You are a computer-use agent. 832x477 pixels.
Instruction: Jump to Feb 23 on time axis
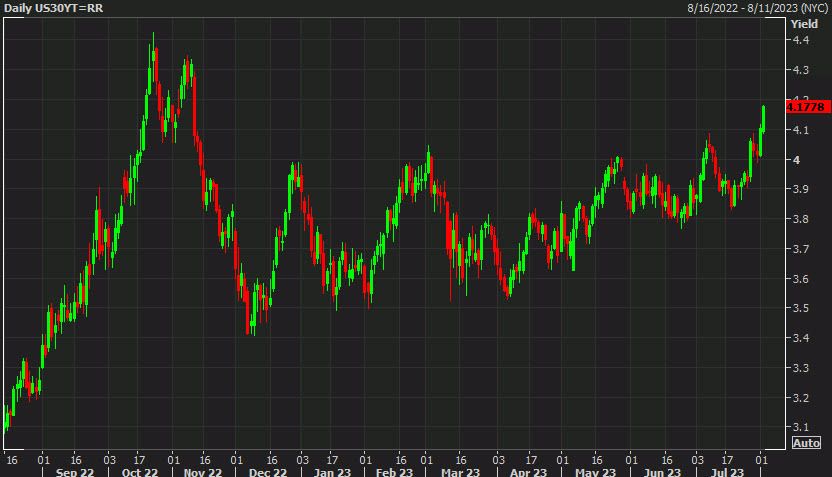pyautogui.click(x=394, y=471)
